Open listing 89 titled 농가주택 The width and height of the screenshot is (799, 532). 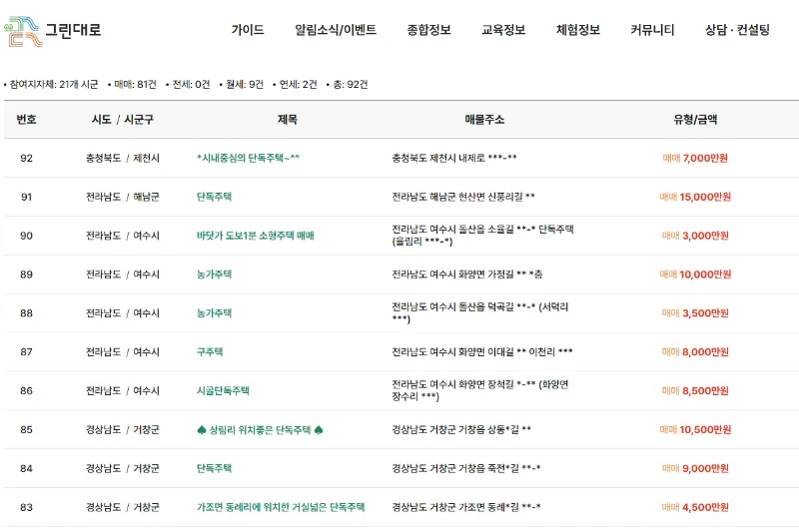tap(214, 273)
